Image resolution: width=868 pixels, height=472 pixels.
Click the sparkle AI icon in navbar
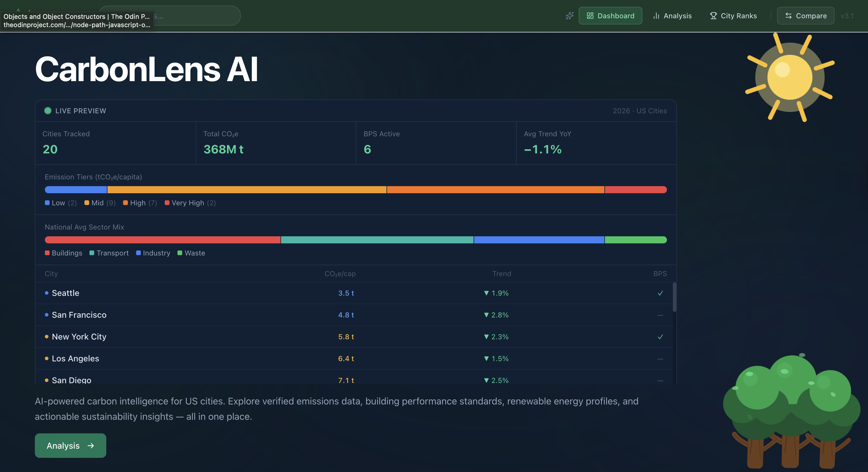pyautogui.click(x=570, y=16)
